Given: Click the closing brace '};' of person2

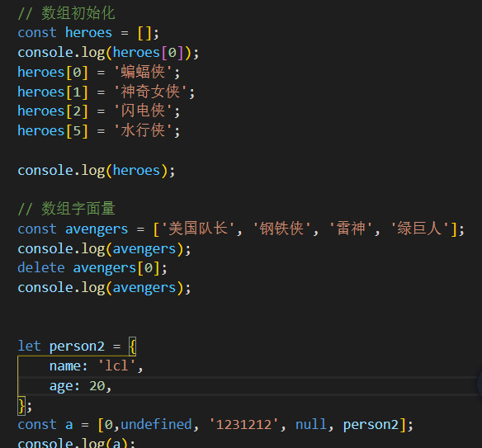Looking at the screenshot, I should tap(25, 406).
